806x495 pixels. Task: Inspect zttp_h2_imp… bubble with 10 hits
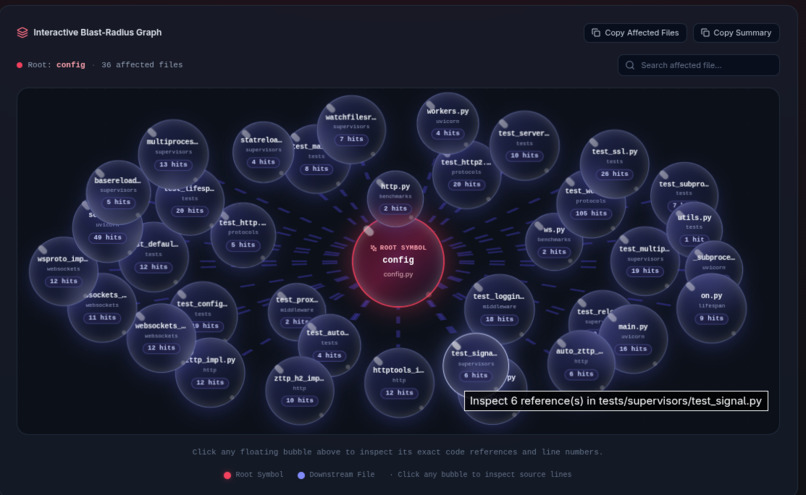coord(299,391)
